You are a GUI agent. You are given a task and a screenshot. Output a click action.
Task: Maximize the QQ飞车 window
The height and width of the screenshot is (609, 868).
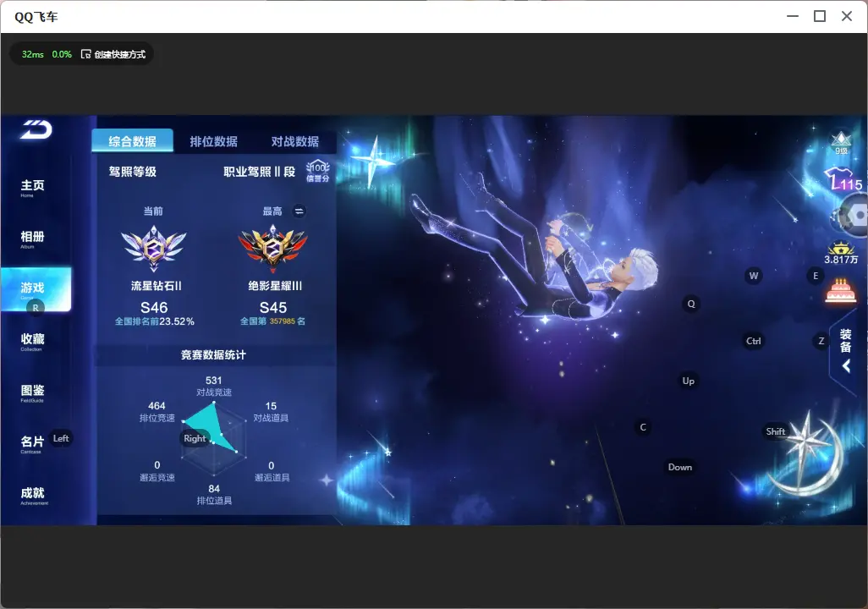[820, 16]
